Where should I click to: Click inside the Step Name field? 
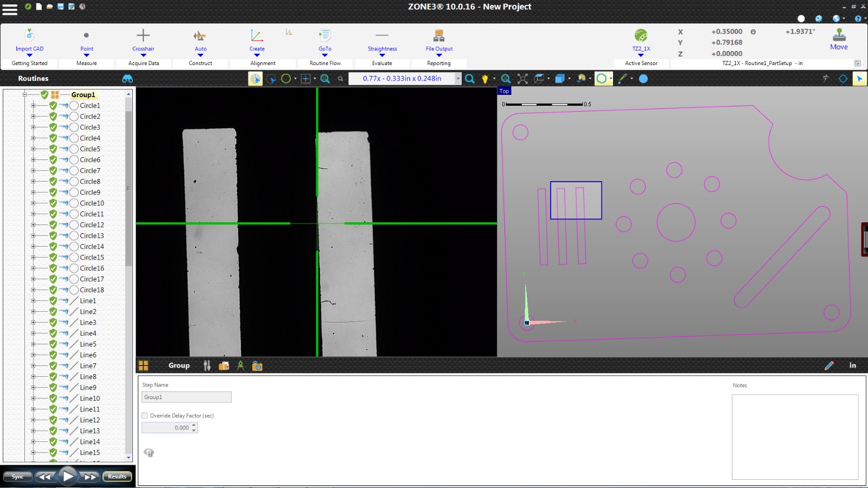pos(186,396)
